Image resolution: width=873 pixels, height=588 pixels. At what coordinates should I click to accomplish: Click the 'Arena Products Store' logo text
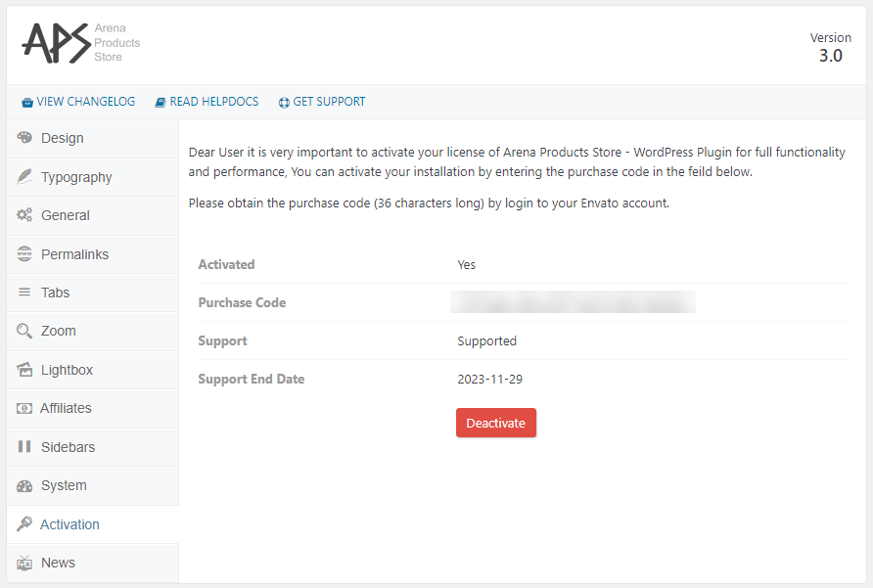point(116,42)
